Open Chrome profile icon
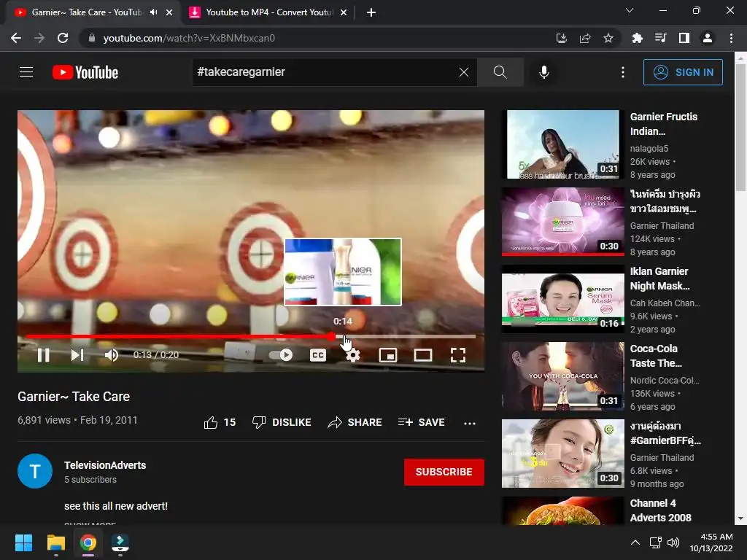The width and height of the screenshot is (747, 560). tap(708, 38)
